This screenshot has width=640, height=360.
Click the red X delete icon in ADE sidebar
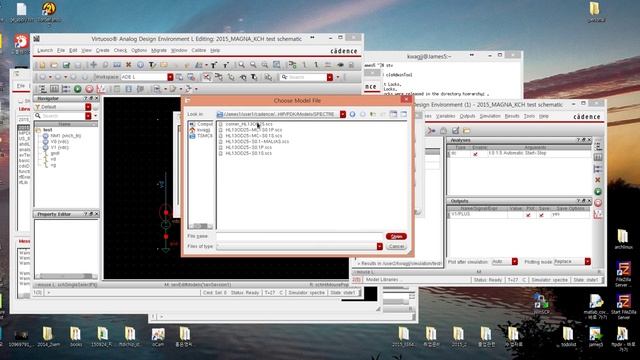598,180
